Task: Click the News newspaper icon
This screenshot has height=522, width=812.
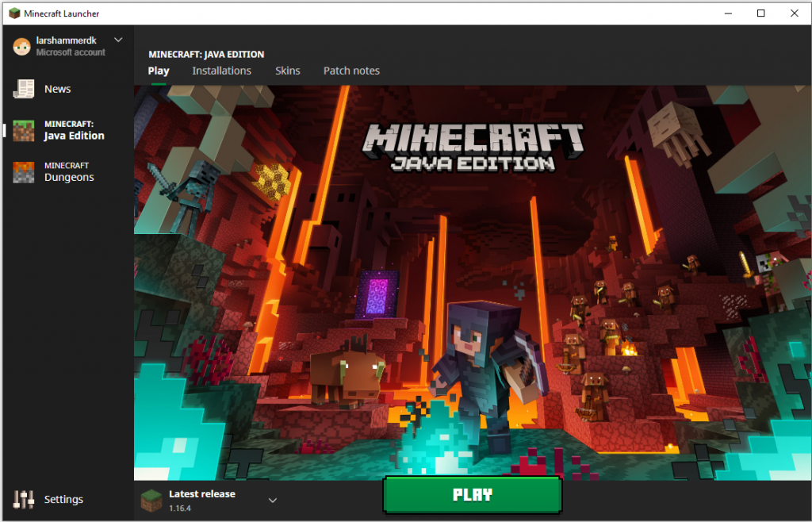Action: pyautogui.click(x=24, y=89)
